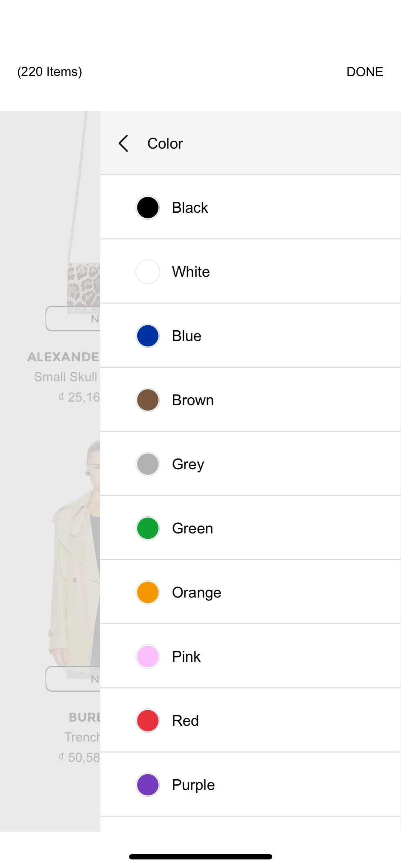Open the Burberry trench coat image

coord(75,552)
